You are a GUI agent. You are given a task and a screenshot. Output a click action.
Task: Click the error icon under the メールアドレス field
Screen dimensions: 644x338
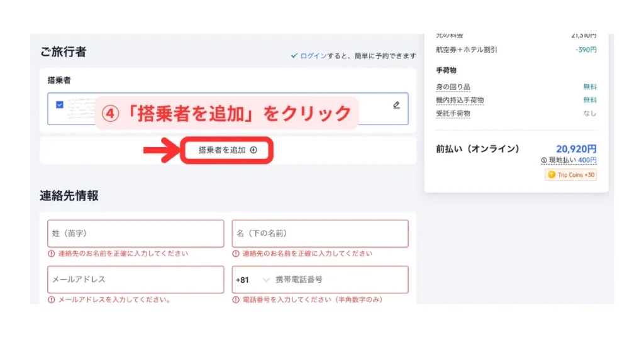(x=52, y=300)
